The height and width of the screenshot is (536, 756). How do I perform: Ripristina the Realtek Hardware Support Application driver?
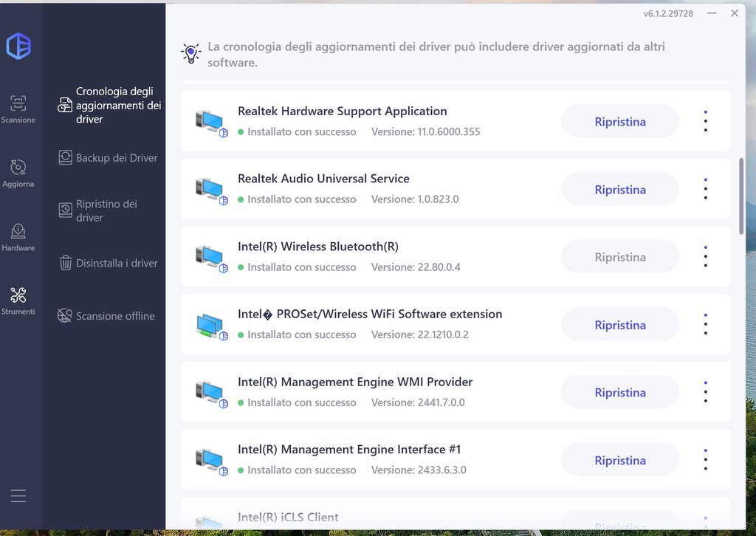pos(620,122)
